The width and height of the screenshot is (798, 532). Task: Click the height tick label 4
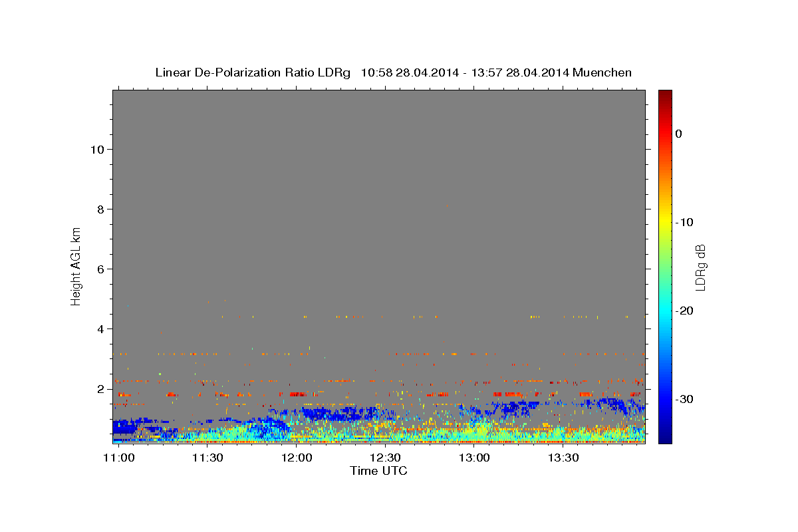101,329
